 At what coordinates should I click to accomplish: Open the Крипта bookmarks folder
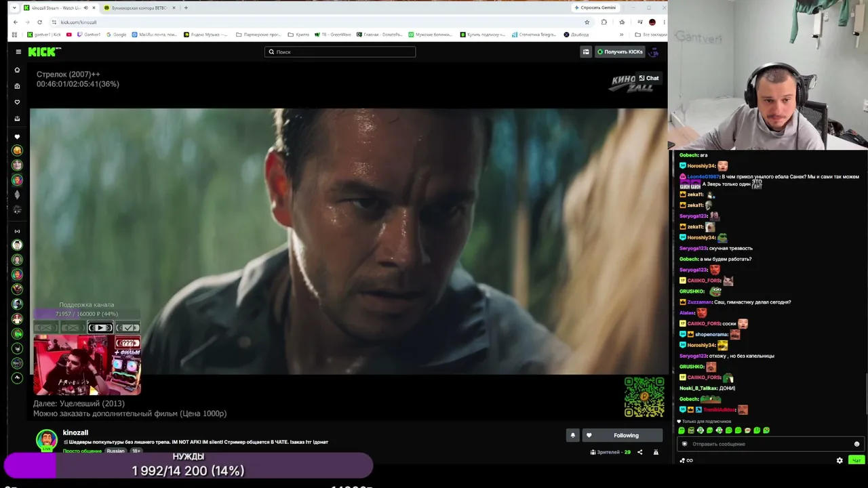pos(298,35)
